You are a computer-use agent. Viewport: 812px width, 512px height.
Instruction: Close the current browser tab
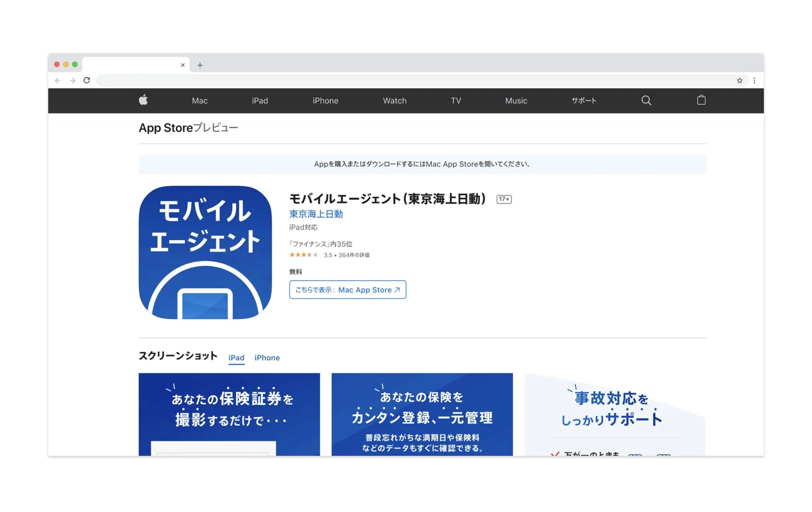point(183,65)
